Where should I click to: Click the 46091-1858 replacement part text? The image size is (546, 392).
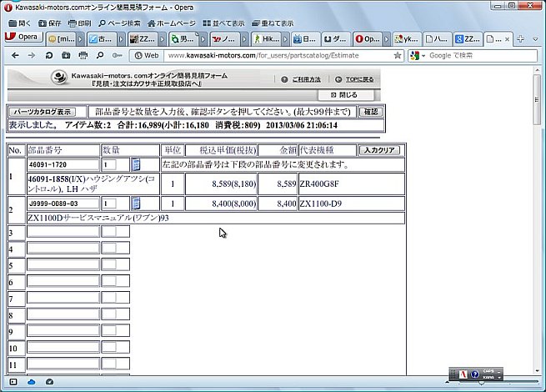click(x=48, y=179)
